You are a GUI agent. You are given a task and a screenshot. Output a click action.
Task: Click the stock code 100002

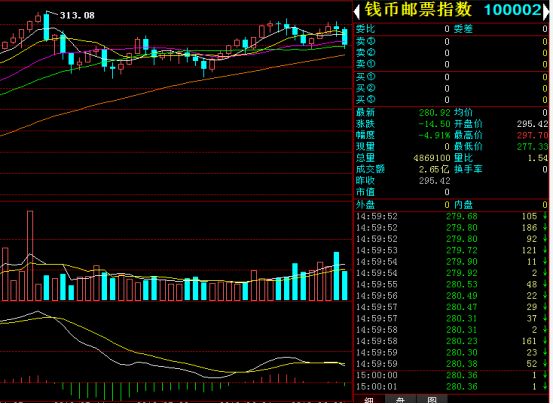(512, 10)
